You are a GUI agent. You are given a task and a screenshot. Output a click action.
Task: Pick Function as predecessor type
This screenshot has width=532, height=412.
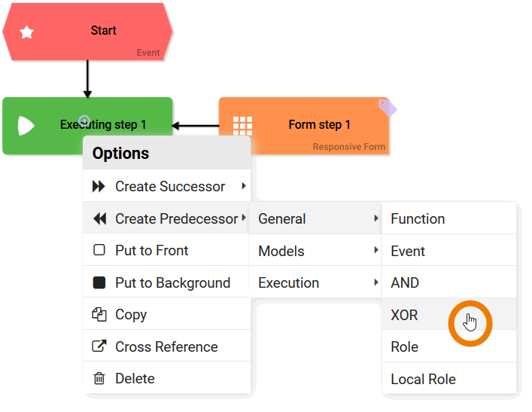point(418,219)
